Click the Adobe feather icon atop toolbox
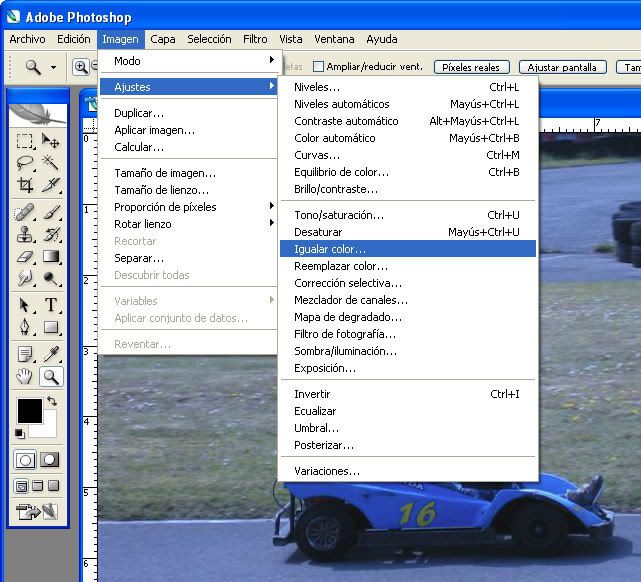 coord(38,115)
